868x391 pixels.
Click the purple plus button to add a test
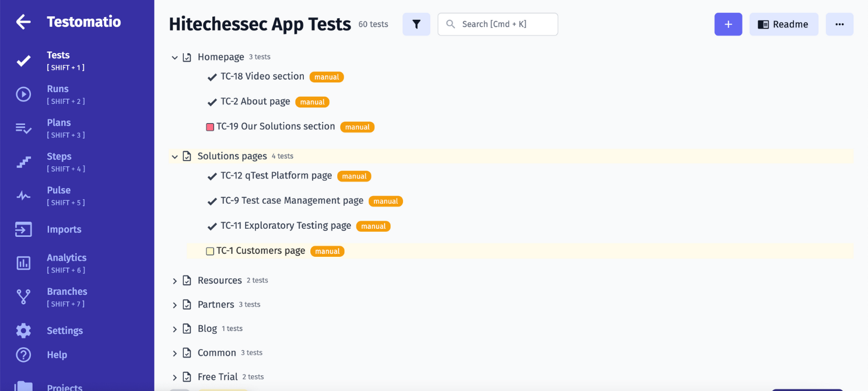tap(728, 24)
